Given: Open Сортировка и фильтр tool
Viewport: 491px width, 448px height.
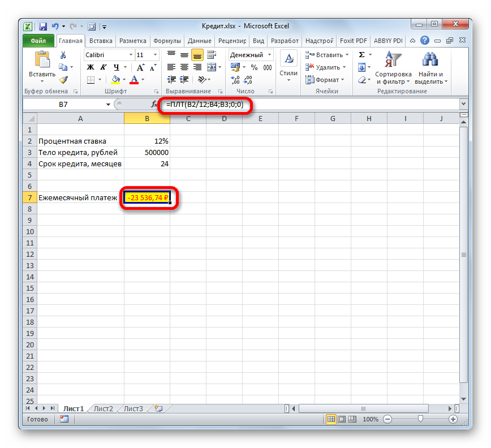Looking at the screenshot, I should coord(393,68).
